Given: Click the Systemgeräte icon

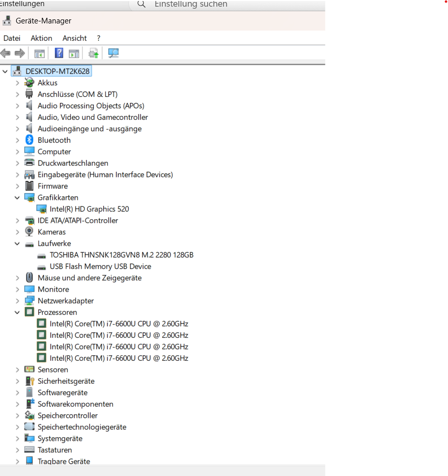Looking at the screenshot, I should (30, 438).
